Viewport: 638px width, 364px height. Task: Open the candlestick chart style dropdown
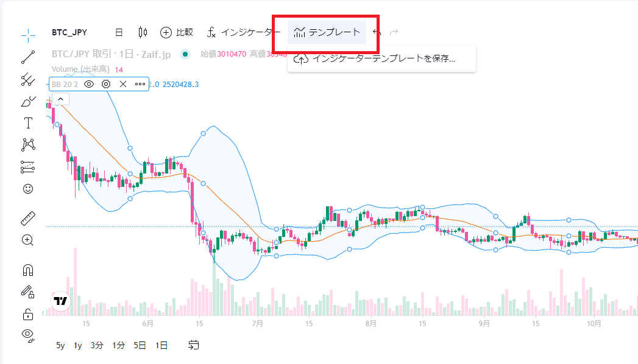click(143, 32)
